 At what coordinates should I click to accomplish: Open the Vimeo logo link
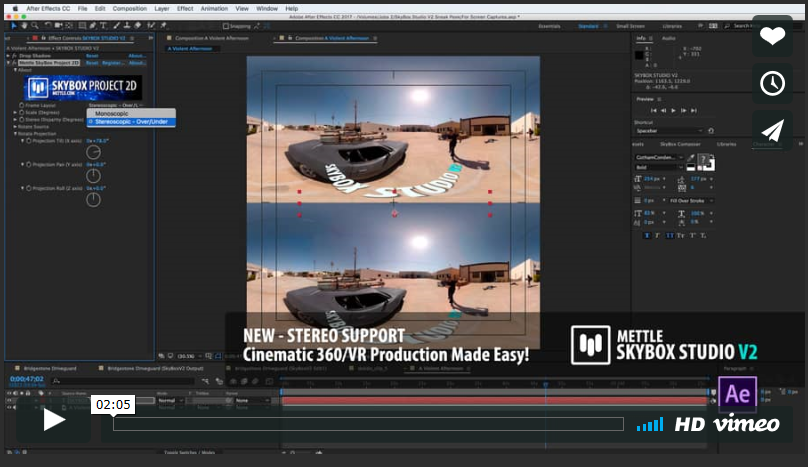coord(746,424)
